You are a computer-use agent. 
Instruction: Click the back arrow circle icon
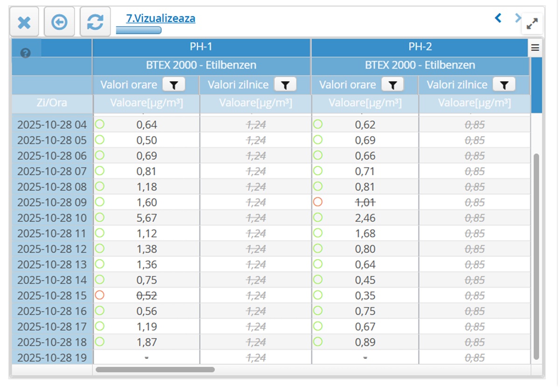(x=59, y=22)
